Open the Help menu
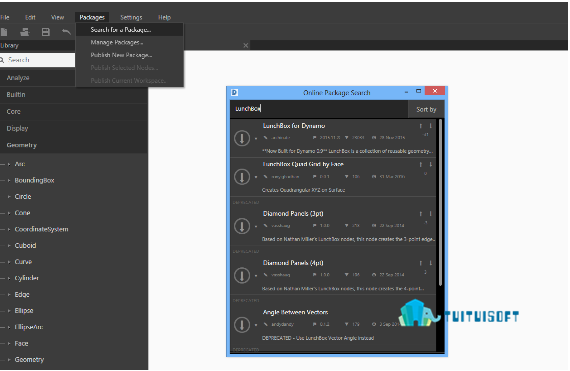This screenshot has width=570, height=371. (164, 17)
